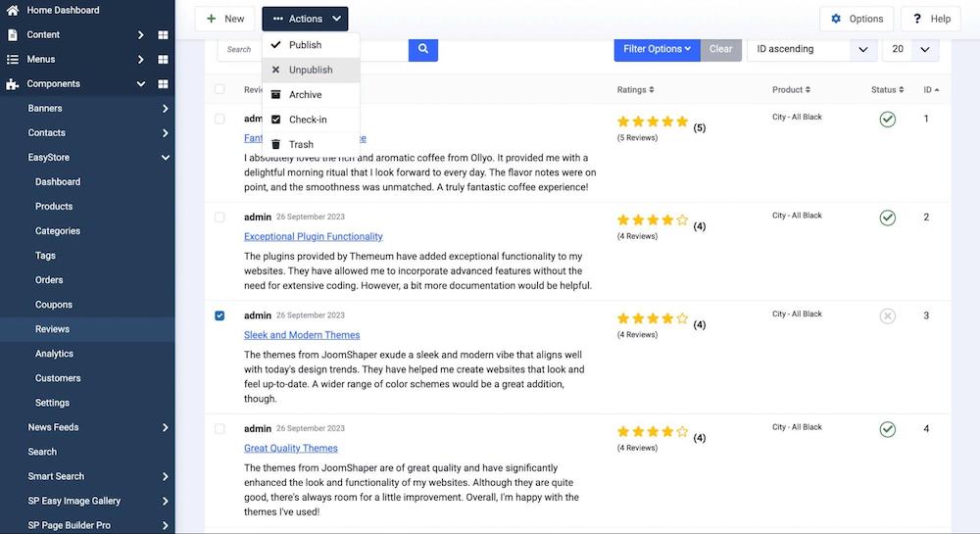
Task: Click the New button
Action: (x=224, y=19)
